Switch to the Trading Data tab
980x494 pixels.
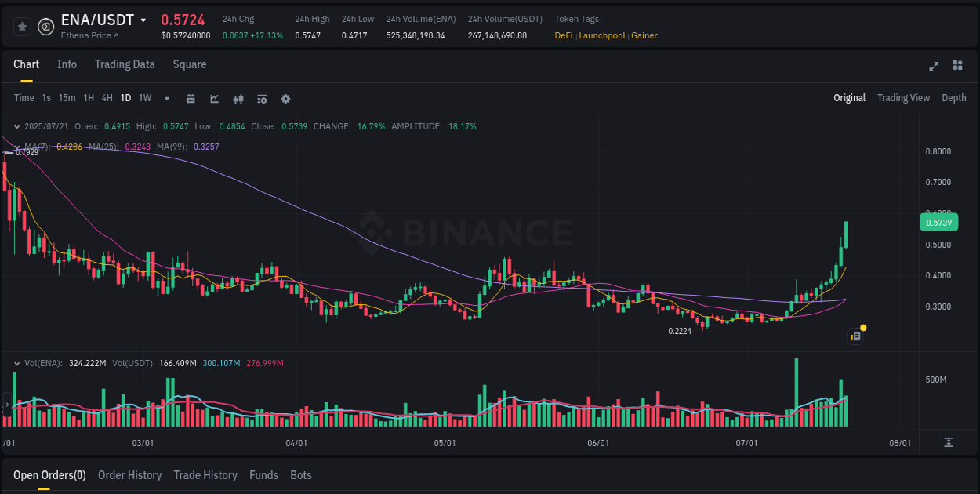[x=125, y=64]
